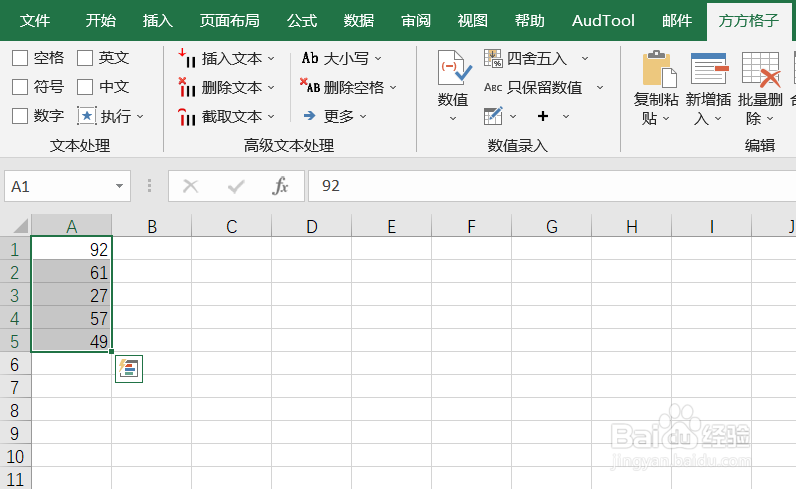
Task: Select column D header
Action: (x=312, y=226)
